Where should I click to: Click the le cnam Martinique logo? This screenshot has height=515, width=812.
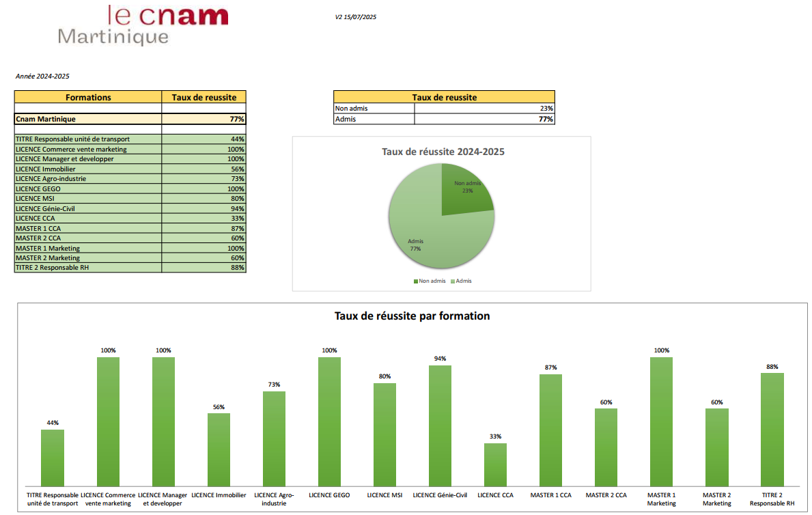(x=143, y=25)
